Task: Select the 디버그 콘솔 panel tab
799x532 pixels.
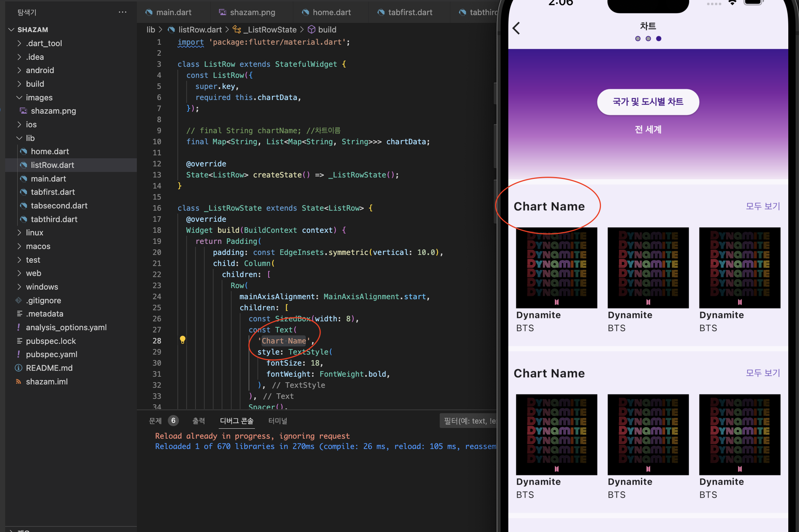Action: pos(236,421)
